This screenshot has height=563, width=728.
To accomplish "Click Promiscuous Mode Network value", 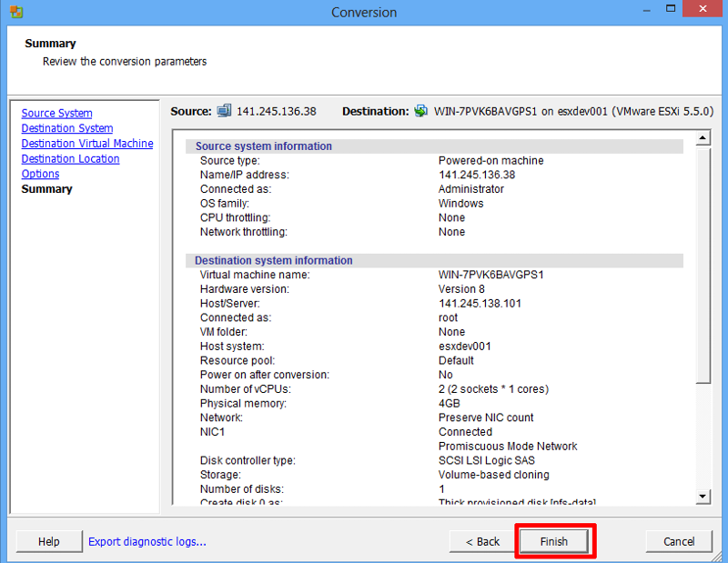I will tap(508, 447).
